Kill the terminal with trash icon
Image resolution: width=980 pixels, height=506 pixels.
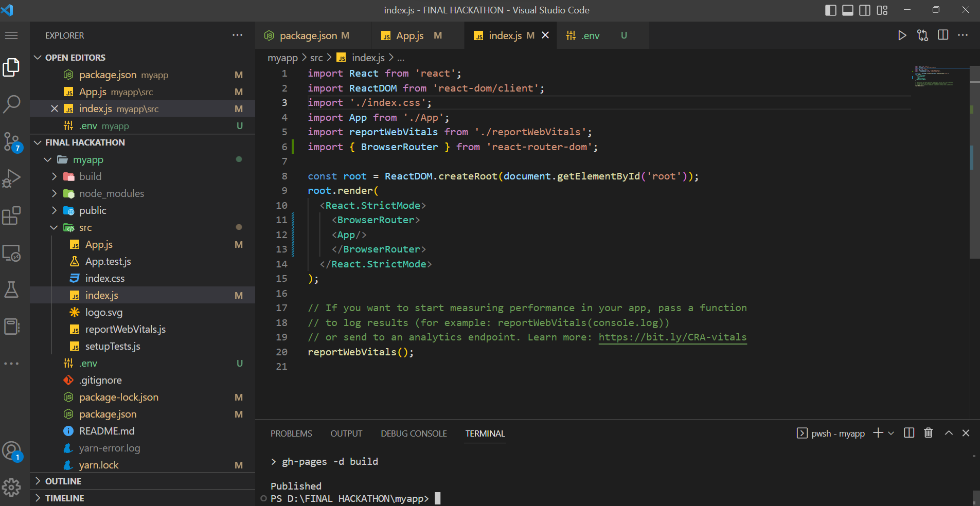(x=928, y=433)
